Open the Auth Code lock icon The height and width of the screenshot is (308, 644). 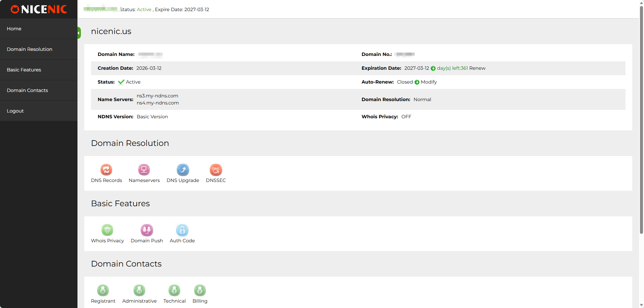click(x=182, y=230)
